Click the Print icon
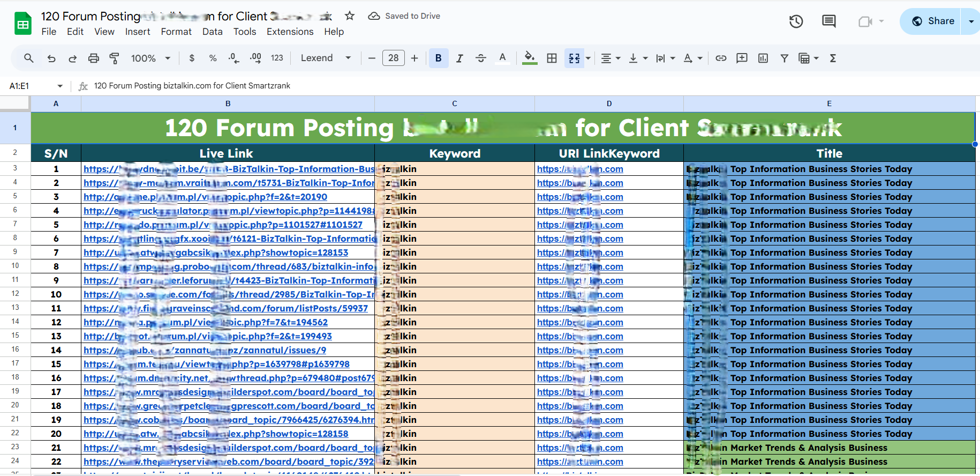 94,58
